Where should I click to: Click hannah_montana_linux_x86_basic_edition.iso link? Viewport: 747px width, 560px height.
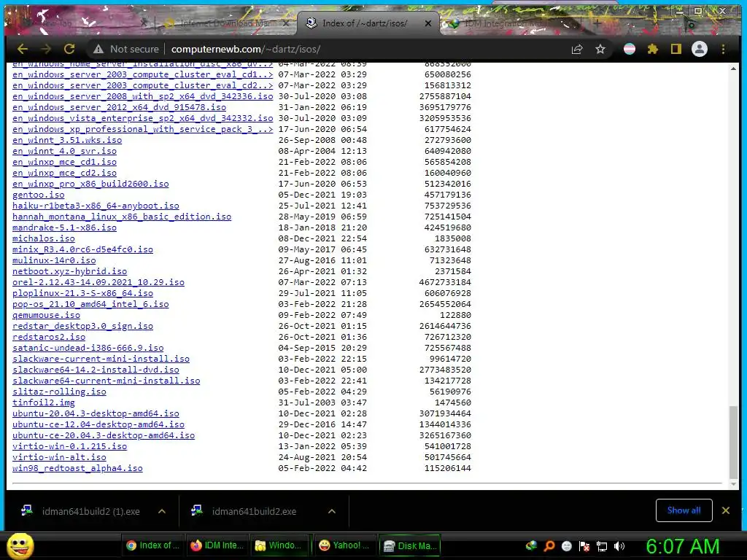pos(122,217)
